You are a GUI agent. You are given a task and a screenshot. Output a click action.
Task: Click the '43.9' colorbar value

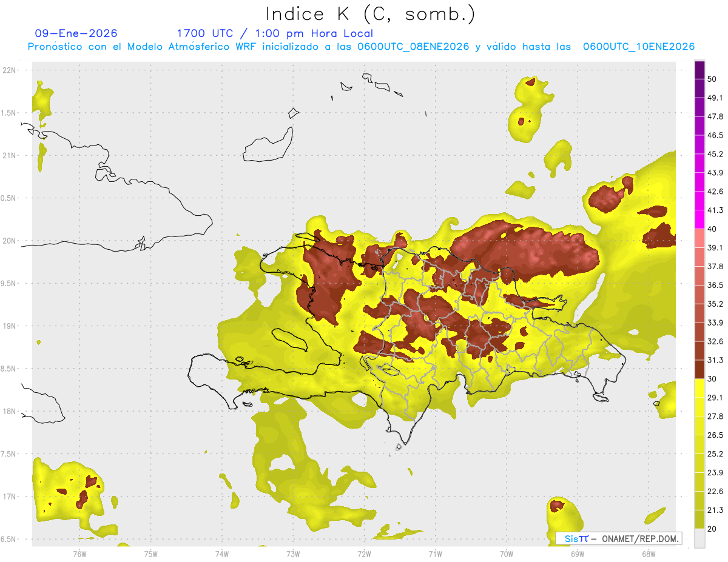[x=715, y=173]
